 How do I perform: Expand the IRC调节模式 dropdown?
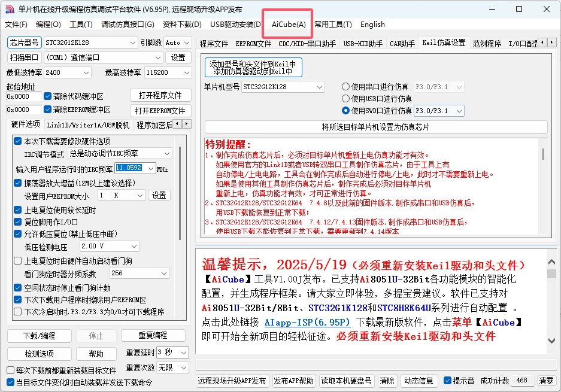(120, 153)
